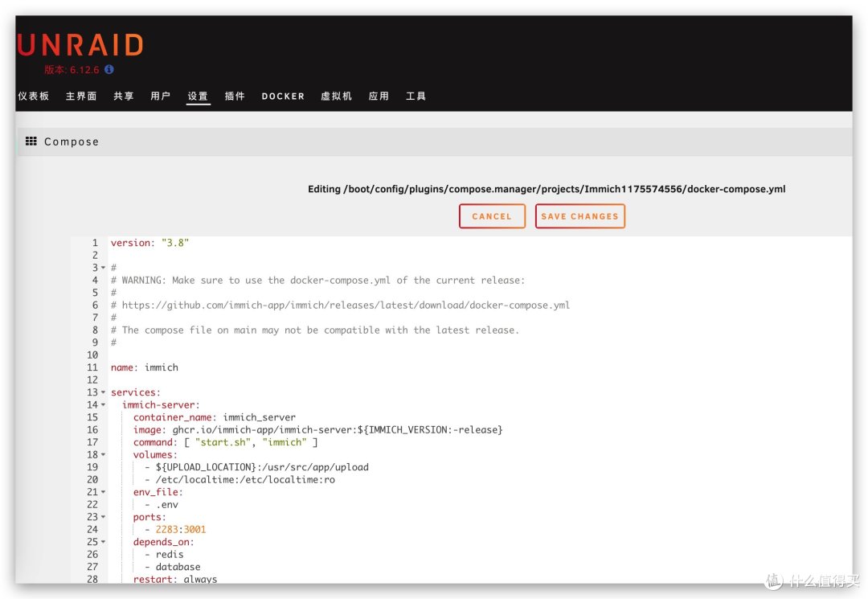Open the 插件 (Plugins) menu
This screenshot has width=868, height=599.
point(235,96)
